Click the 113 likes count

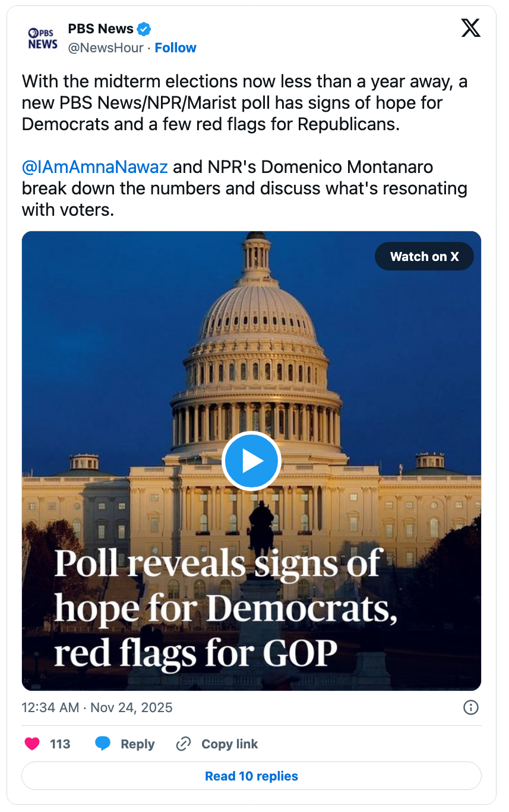tap(60, 744)
